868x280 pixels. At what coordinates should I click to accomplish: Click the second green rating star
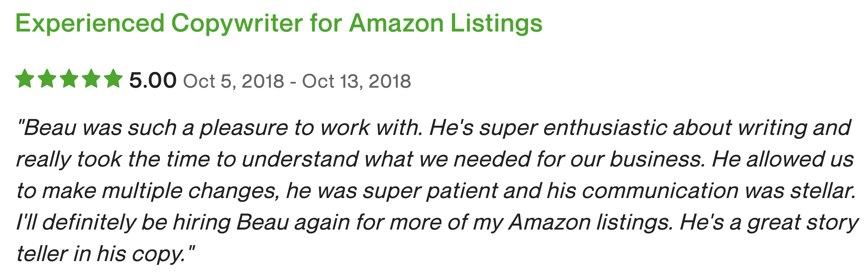click(x=47, y=79)
